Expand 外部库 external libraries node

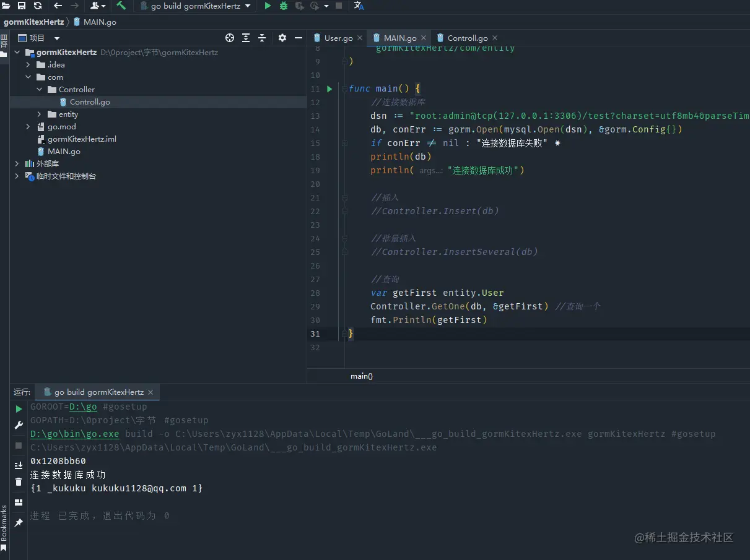pyautogui.click(x=17, y=164)
